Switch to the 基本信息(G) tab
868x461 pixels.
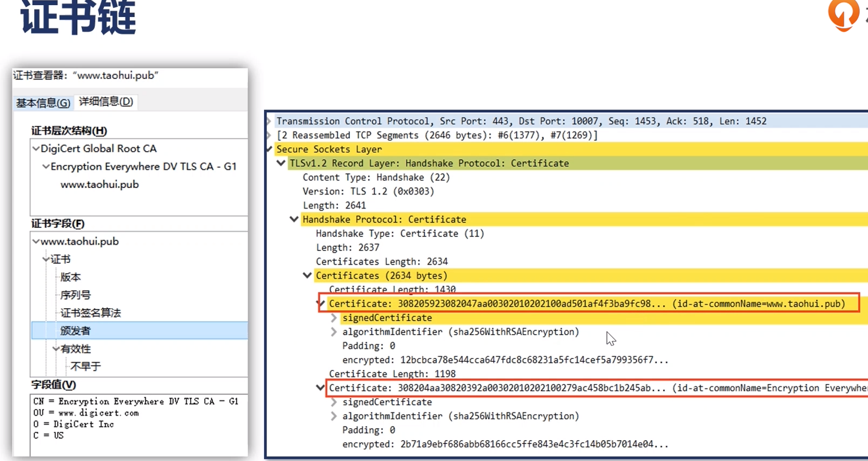pos(43,103)
